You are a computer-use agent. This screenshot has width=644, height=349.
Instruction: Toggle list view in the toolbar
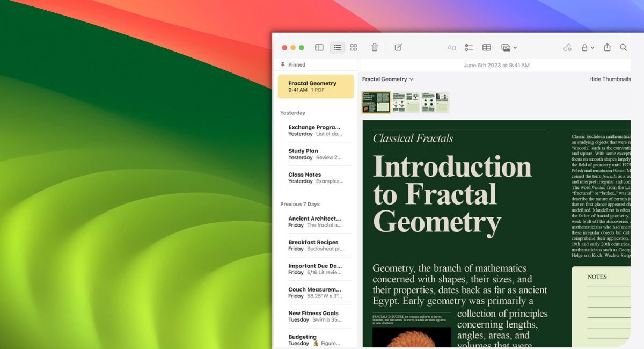pyautogui.click(x=337, y=47)
